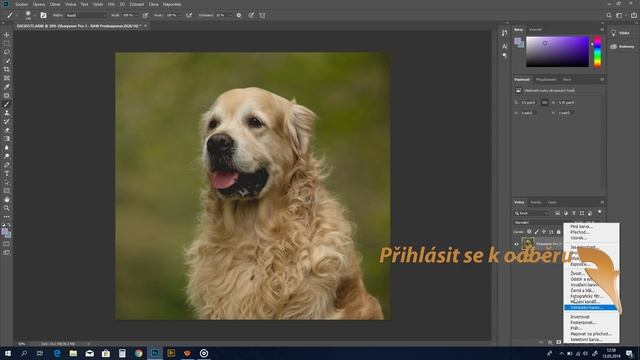Image resolution: width=640 pixels, height=360 pixels.
Task: Select the Eyedropper tool
Action: pos(7,87)
